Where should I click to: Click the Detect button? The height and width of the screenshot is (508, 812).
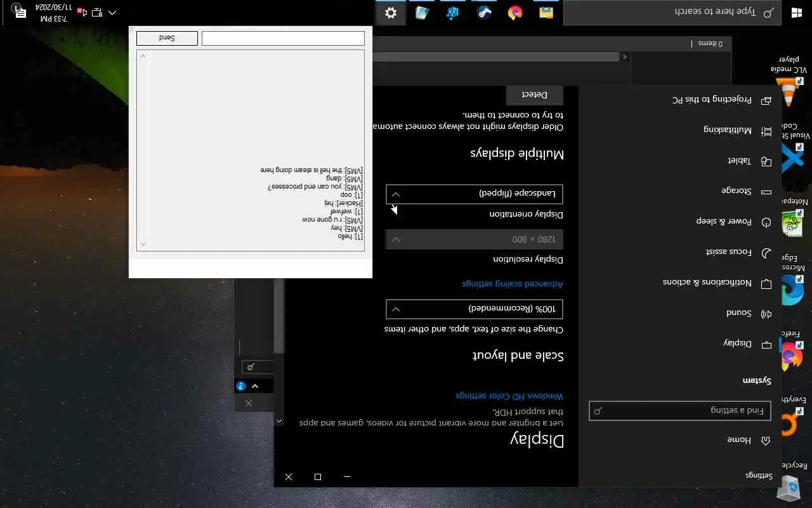tap(534, 95)
